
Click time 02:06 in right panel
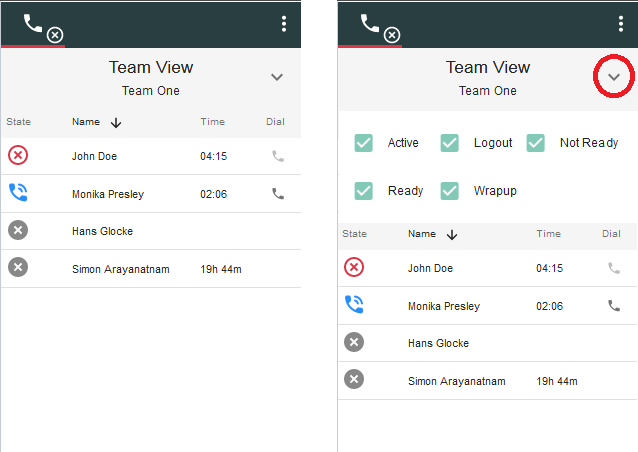(x=550, y=306)
